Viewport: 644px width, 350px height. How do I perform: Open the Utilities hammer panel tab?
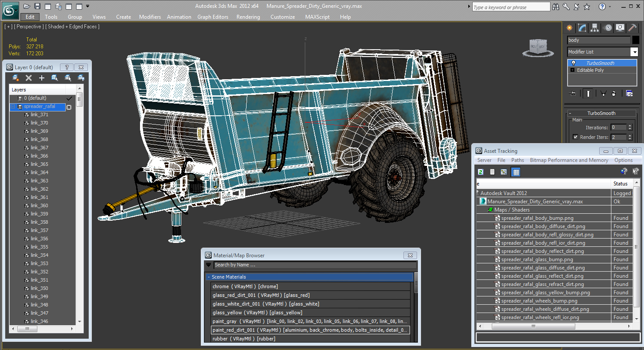point(633,28)
